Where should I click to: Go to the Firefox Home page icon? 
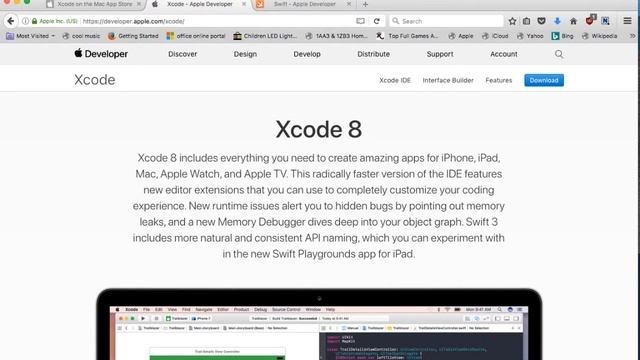(573, 21)
